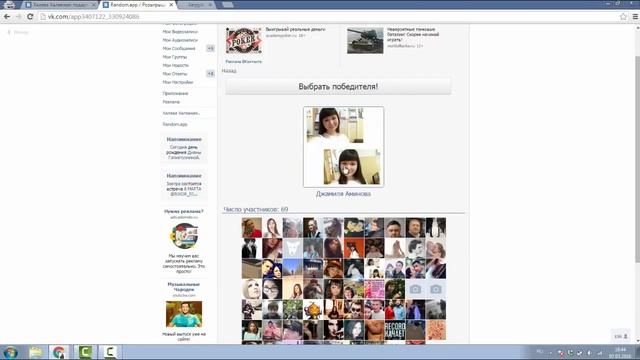Open Random.app sidebar link
This screenshot has height=360, width=640.
pos(175,124)
